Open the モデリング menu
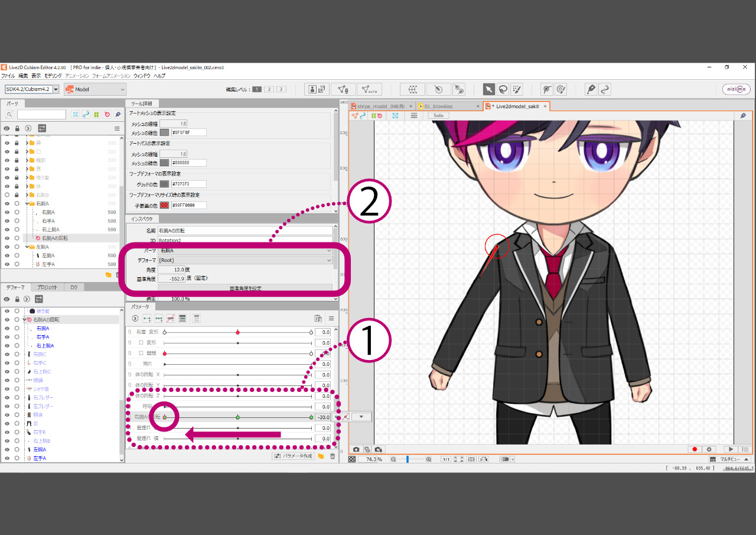756x535 pixels. click(x=53, y=76)
